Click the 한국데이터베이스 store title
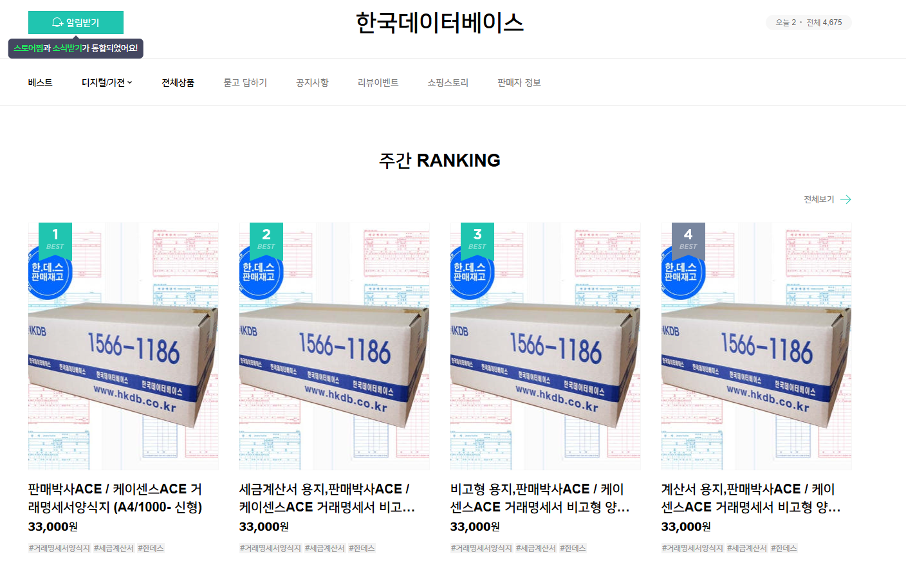 click(439, 23)
